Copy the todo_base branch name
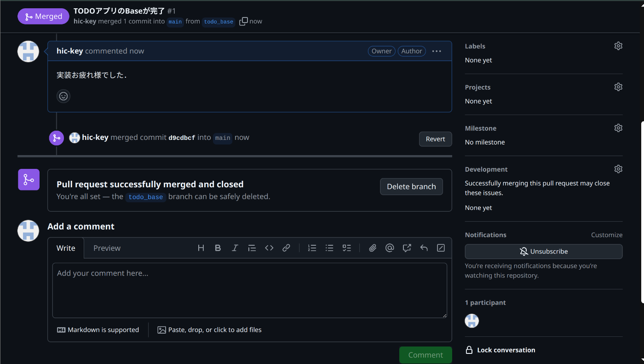 tap(243, 21)
